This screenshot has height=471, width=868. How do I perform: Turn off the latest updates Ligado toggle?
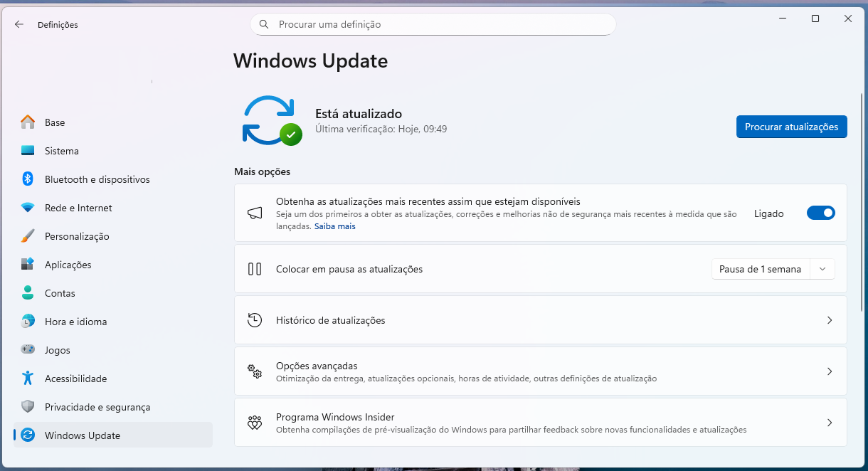tap(820, 213)
